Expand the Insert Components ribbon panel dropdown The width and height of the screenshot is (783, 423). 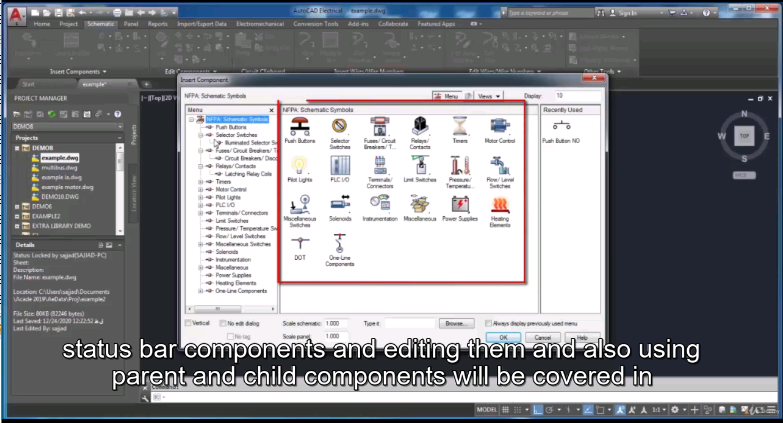78,72
